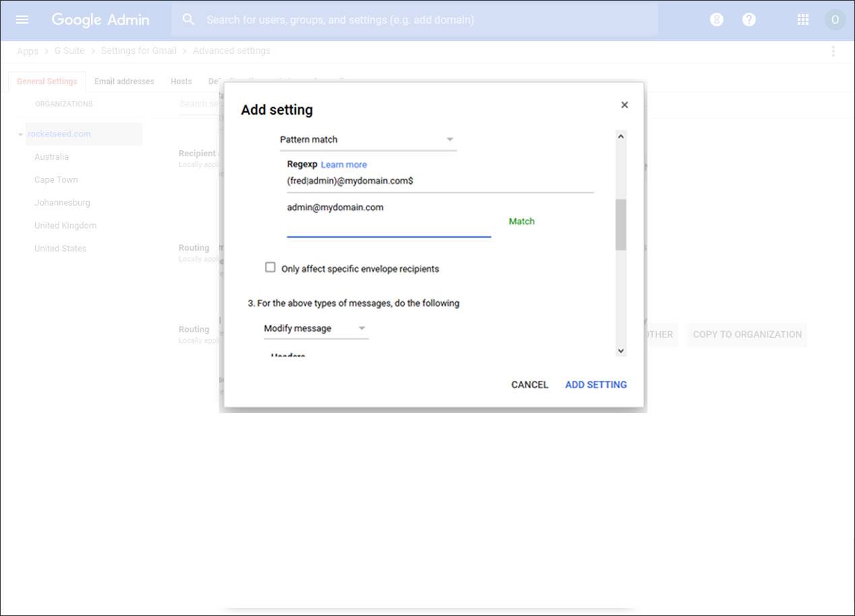Switch to the Hosts tab

tap(181, 82)
